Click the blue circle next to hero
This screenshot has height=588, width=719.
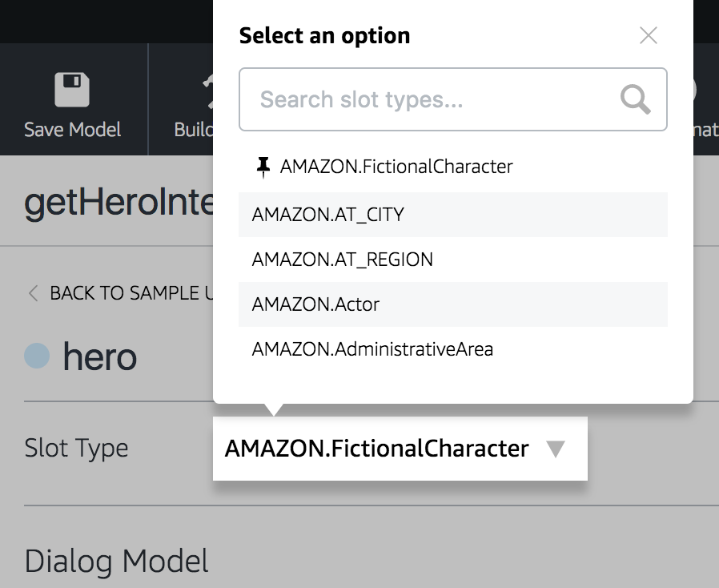[x=37, y=356]
